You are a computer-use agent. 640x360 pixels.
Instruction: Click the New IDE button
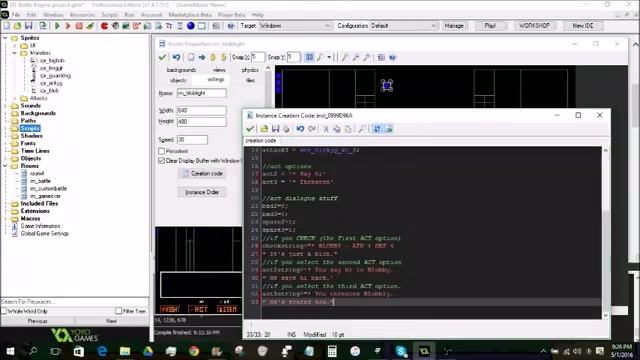pyautogui.click(x=583, y=26)
